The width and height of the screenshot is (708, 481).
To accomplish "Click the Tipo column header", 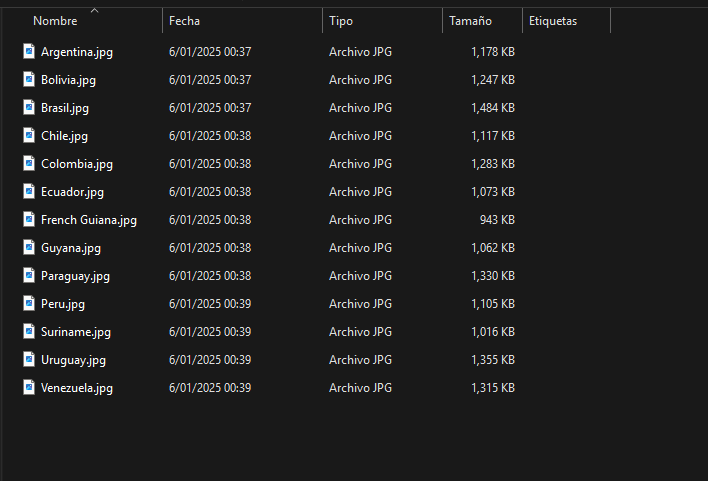I will 341,21.
